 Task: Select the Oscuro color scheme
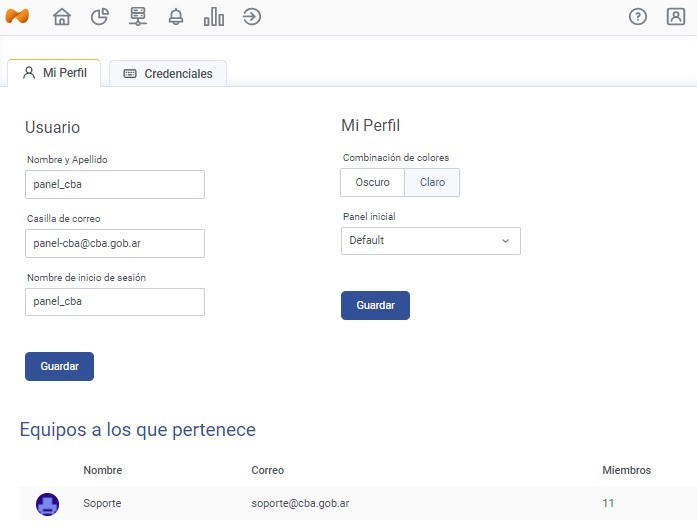pyautogui.click(x=372, y=183)
